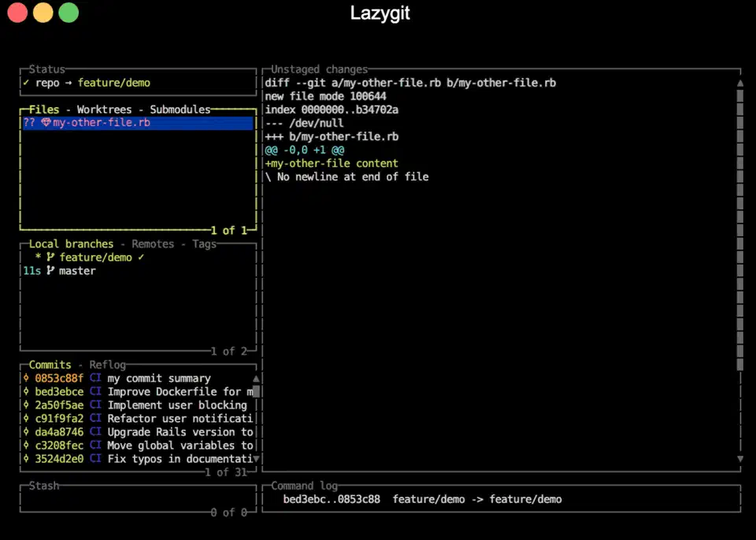This screenshot has height=540, width=756.
Task: Click the commit node icon beside bed3ebce
Action: point(26,391)
